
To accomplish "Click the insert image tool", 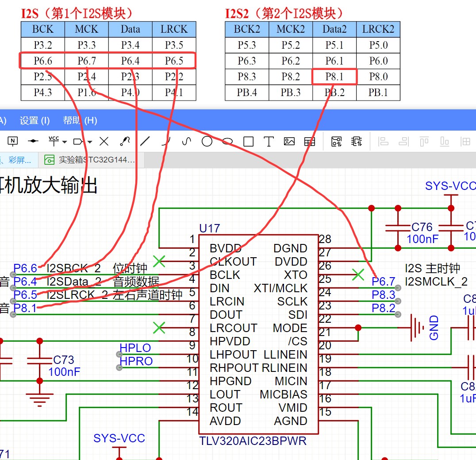I will tap(289, 142).
